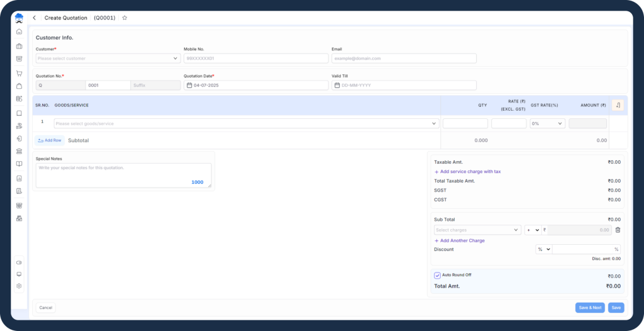The image size is (644, 331).
Task: Click the Save & Next button
Action: pyautogui.click(x=590, y=308)
